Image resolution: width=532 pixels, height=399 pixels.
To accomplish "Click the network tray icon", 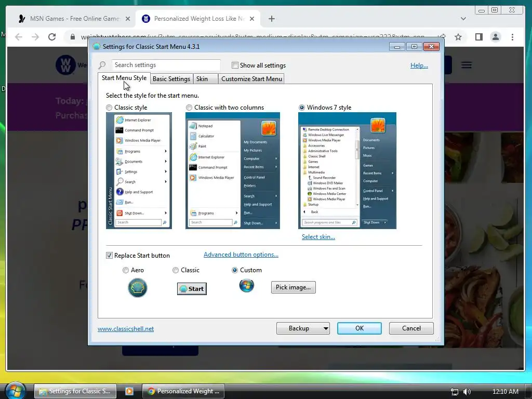I will click(x=454, y=392).
